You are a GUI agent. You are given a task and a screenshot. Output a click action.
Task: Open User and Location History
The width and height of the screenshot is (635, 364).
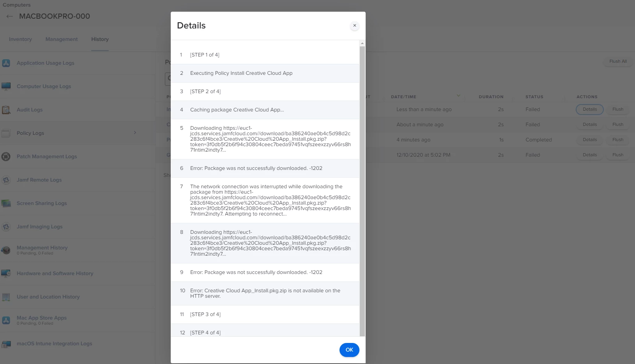point(48,297)
